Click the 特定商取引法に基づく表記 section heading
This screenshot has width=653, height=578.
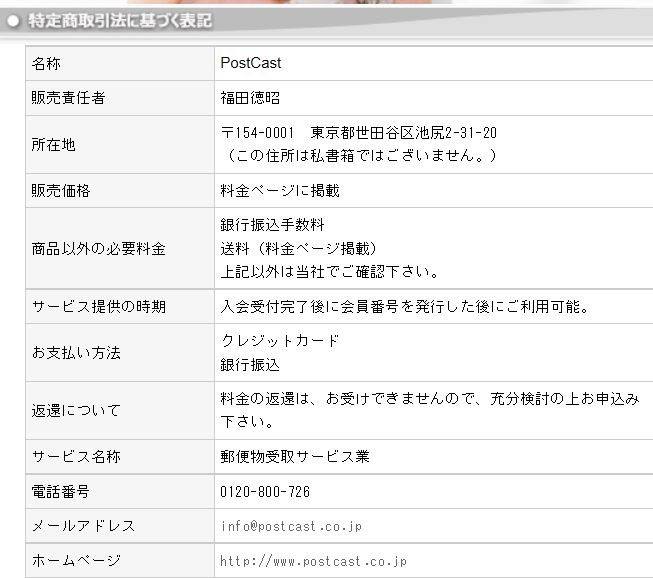click(x=119, y=21)
